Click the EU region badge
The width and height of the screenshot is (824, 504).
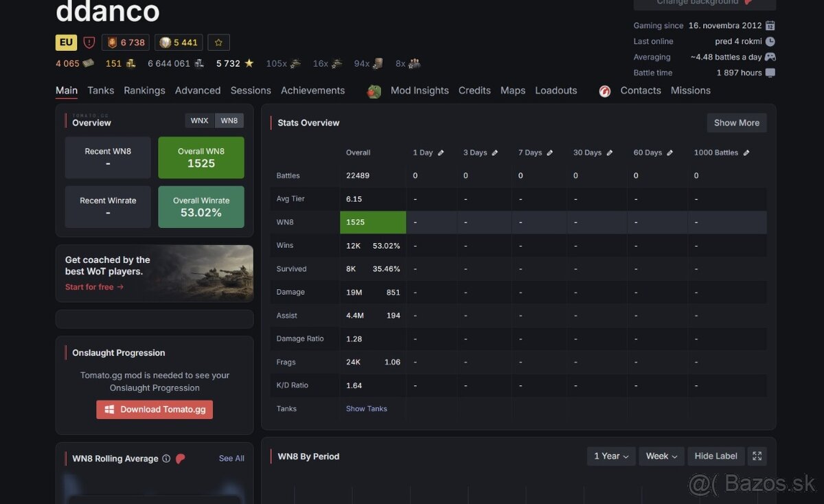[66, 43]
